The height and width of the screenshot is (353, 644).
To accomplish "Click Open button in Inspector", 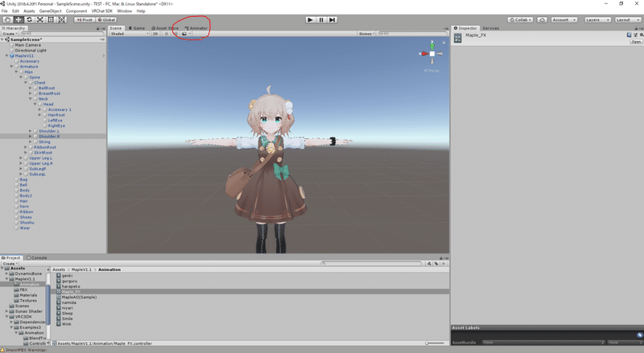I will [636, 42].
